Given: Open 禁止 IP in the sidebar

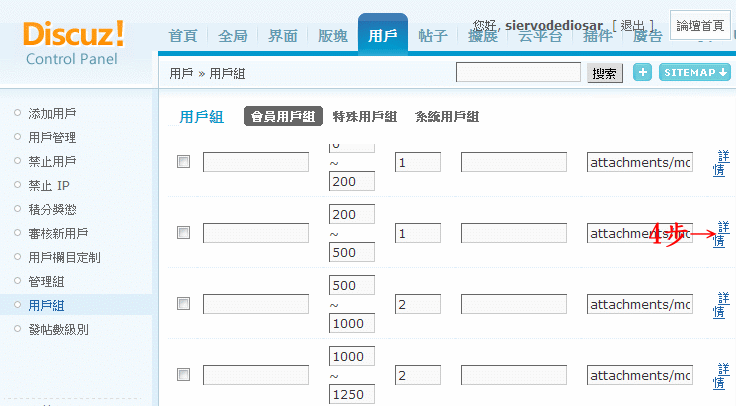Looking at the screenshot, I should point(49,185).
